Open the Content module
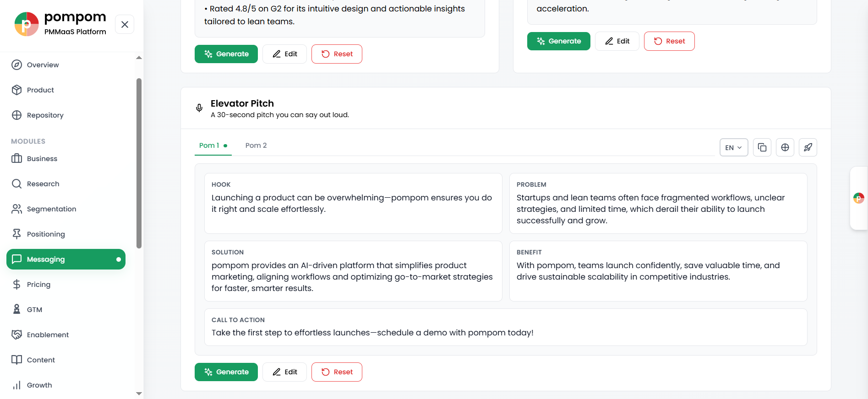This screenshot has height=399, width=868. (66, 360)
